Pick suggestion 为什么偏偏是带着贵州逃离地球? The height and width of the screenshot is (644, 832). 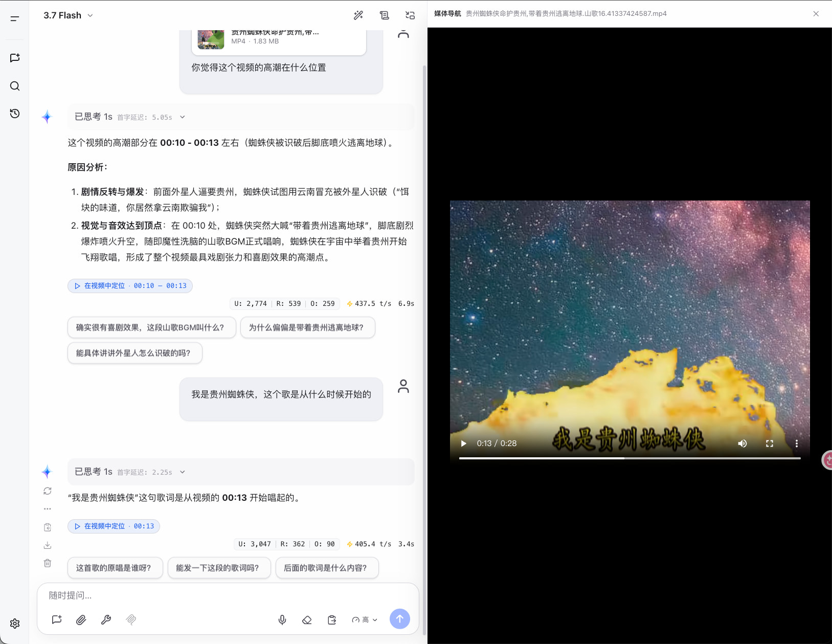pyautogui.click(x=308, y=327)
